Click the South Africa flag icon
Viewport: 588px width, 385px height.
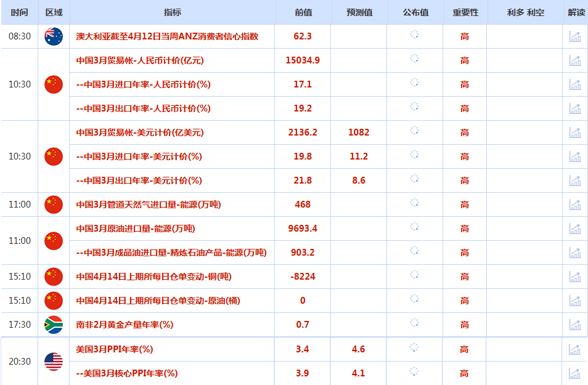pyautogui.click(x=54, y=325)
